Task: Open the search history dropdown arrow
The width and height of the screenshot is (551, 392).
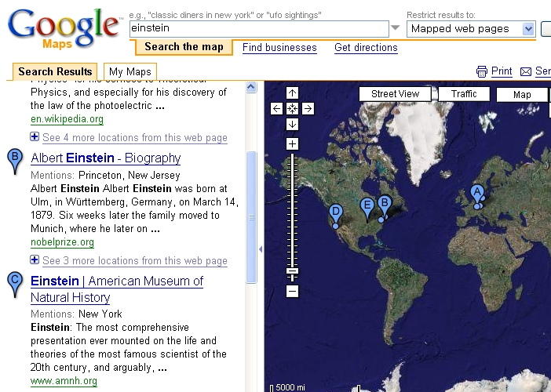Action: [396, 27]
